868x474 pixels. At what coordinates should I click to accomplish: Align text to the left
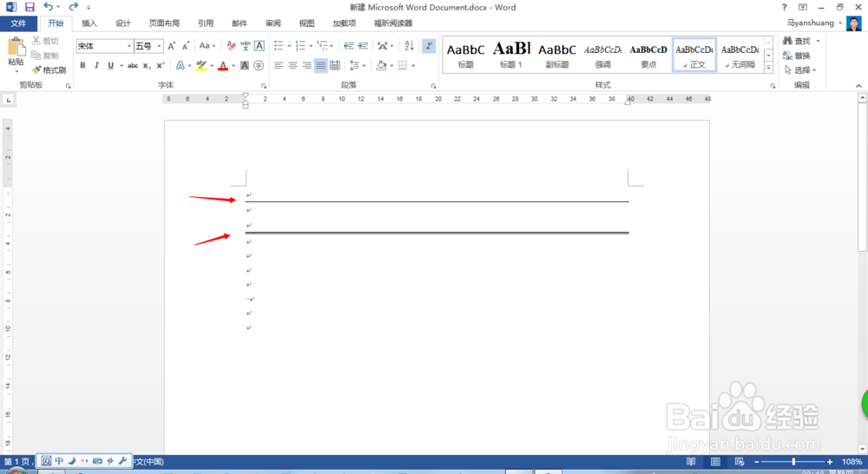click(279, 65)
